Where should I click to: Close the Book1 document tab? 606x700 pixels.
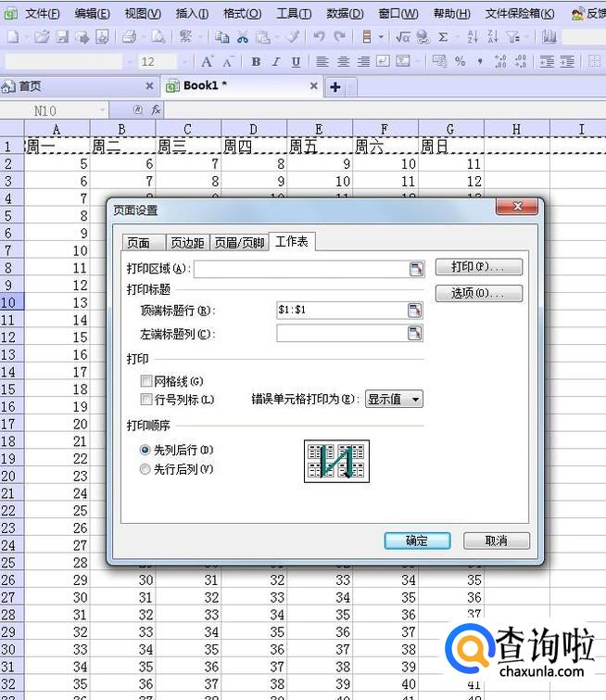coord(314,85)
